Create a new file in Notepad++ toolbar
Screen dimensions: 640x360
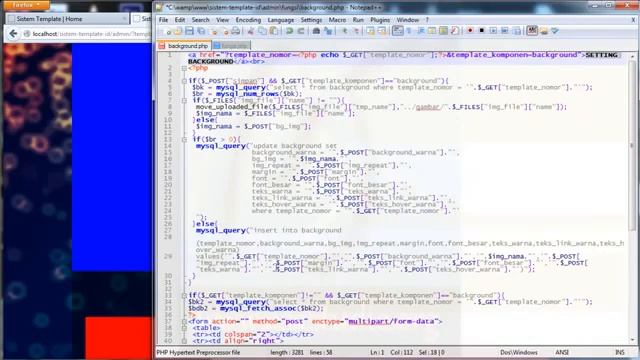click(x=167, y=31)
